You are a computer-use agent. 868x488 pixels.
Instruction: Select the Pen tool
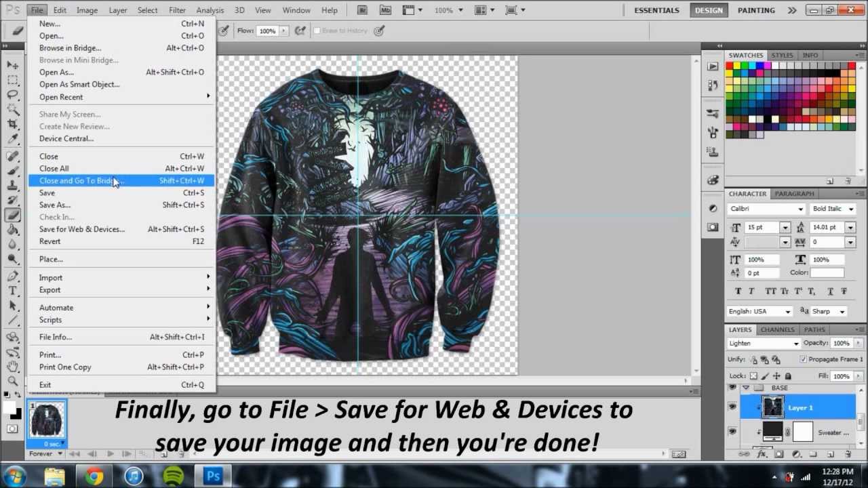[x=13, y=277]
